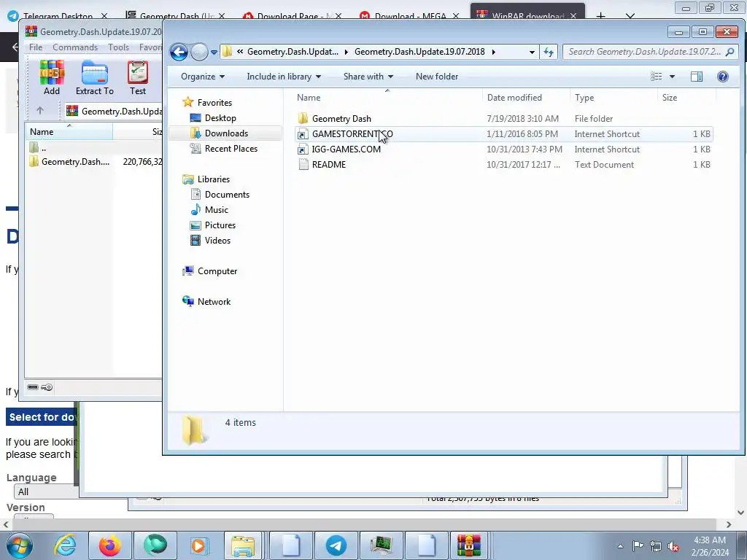Click the Explorer Back navigation arrow
This screenshot has height=560, width=747.
point(179,52)
